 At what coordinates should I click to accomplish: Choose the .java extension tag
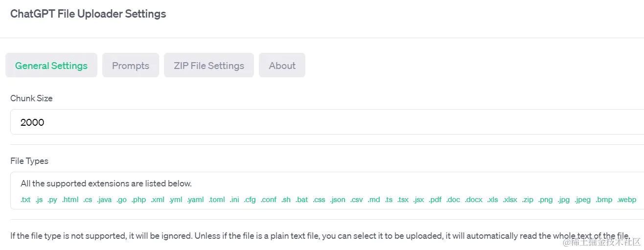pos(105,200)
